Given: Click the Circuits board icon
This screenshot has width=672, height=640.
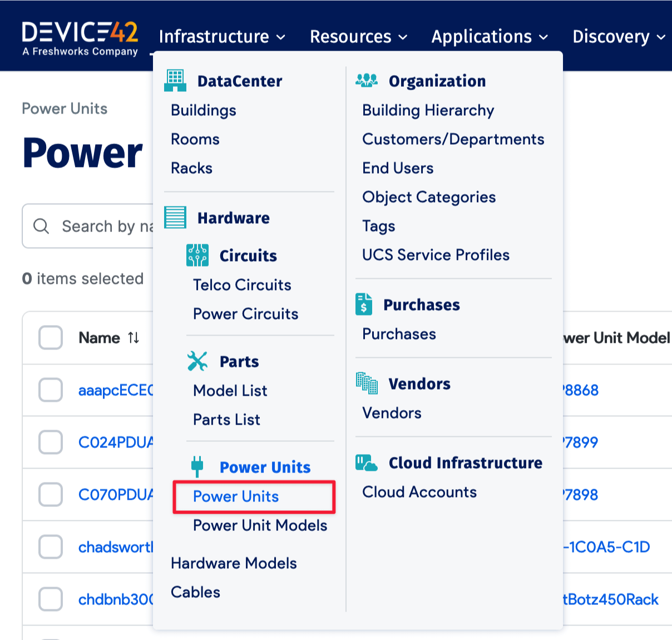Looking at the screenshot, I should (197, 255).
